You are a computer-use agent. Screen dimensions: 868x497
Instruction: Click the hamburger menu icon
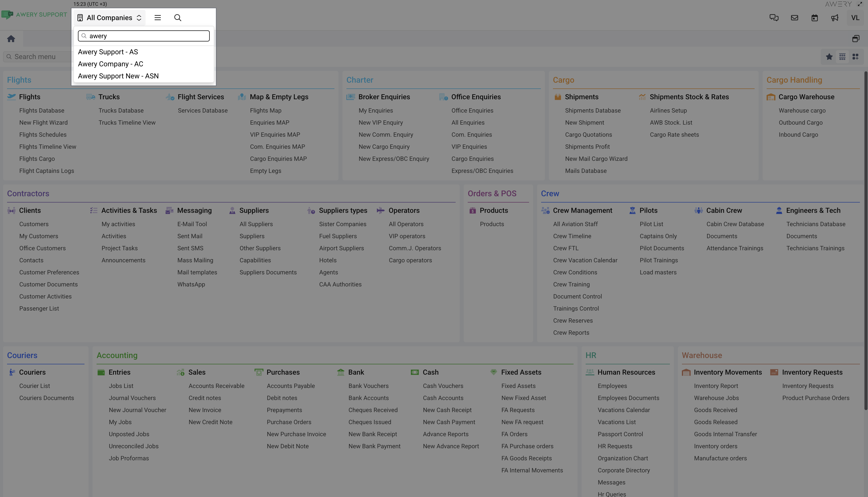pos(157,18)
